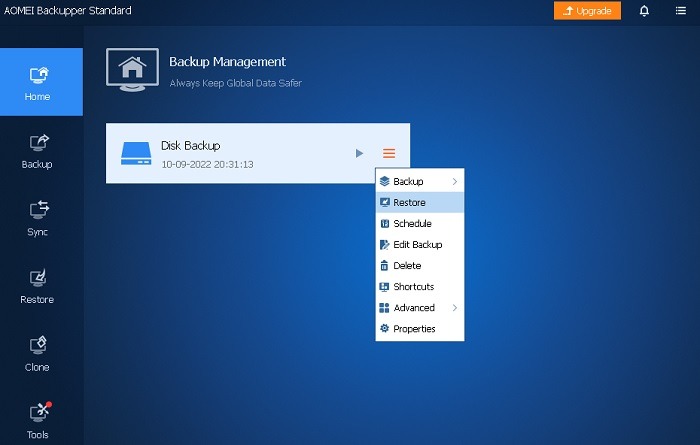Click the Edit Backup pencil icon

point(384,245)
